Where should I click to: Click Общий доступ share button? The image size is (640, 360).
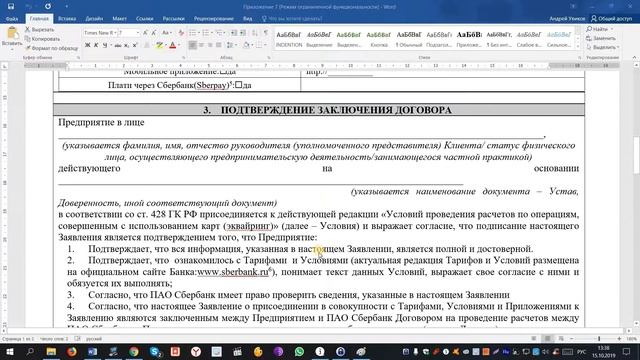click(x=611, y=19)
